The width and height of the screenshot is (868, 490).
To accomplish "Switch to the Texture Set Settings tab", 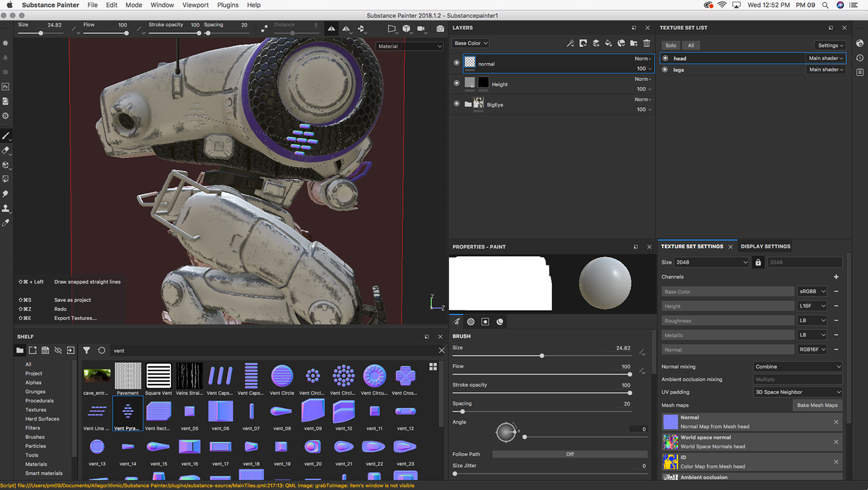I will click(692, 246).
